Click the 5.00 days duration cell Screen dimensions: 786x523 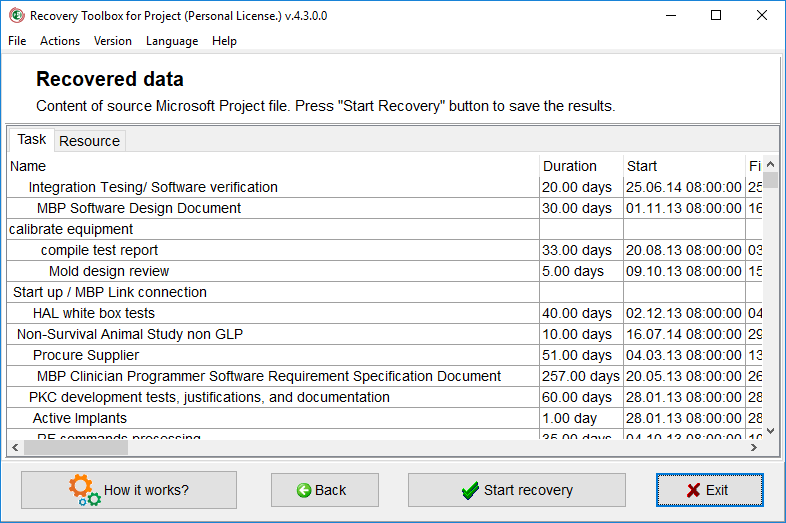(581, 271)
